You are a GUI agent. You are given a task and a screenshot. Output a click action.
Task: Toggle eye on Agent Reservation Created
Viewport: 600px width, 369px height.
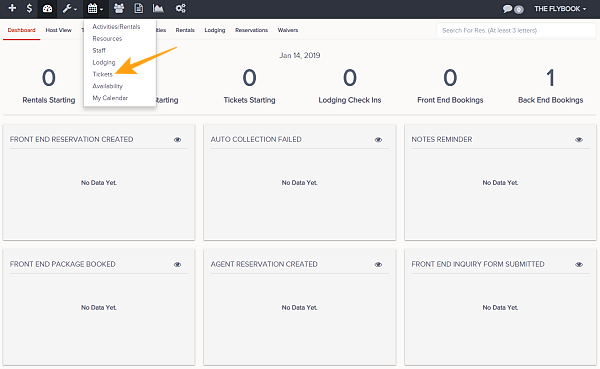tap(378, 265)
